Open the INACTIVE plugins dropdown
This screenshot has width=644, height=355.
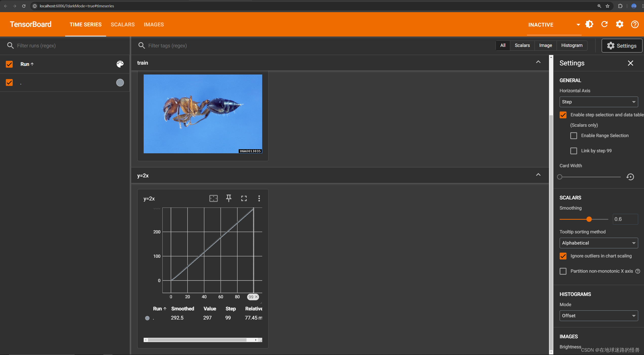click(x=554, y=25)
